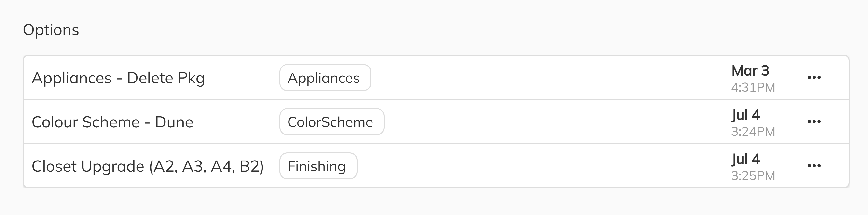Click the ellipsis icon for Closet Upgrade row
868x215 pixels.
[814, 165]
